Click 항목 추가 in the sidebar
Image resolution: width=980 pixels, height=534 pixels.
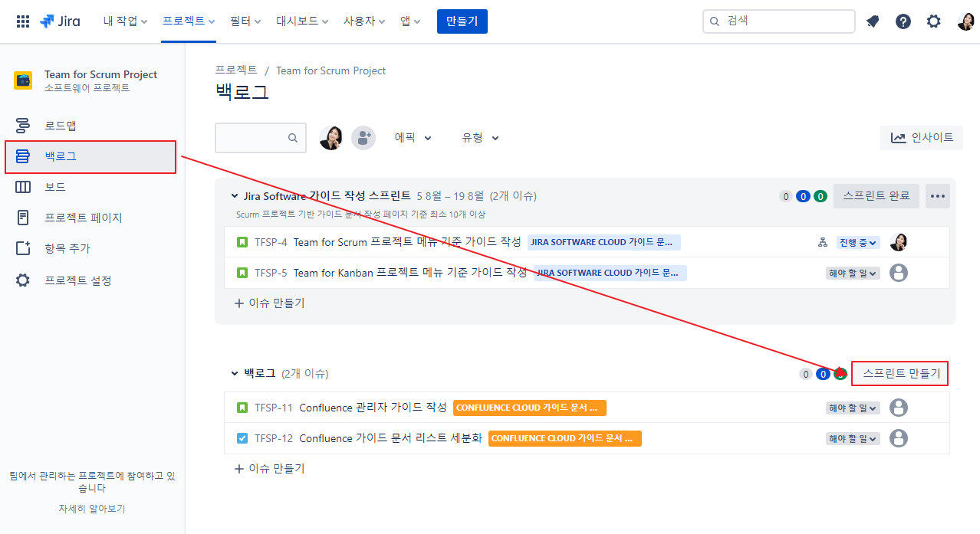tap(92, 248)
